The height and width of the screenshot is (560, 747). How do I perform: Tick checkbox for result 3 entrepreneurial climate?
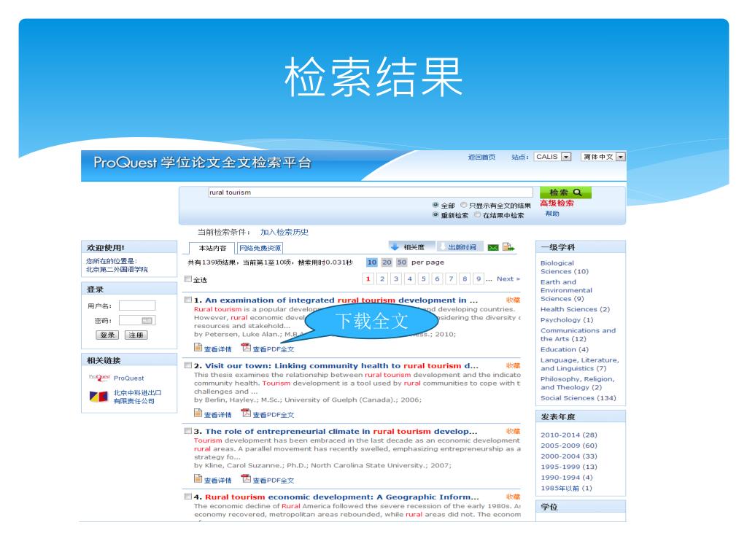187,431
